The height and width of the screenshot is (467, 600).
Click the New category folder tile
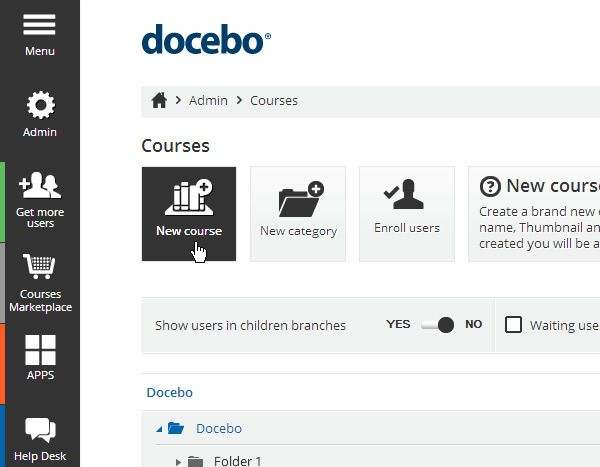298,214
